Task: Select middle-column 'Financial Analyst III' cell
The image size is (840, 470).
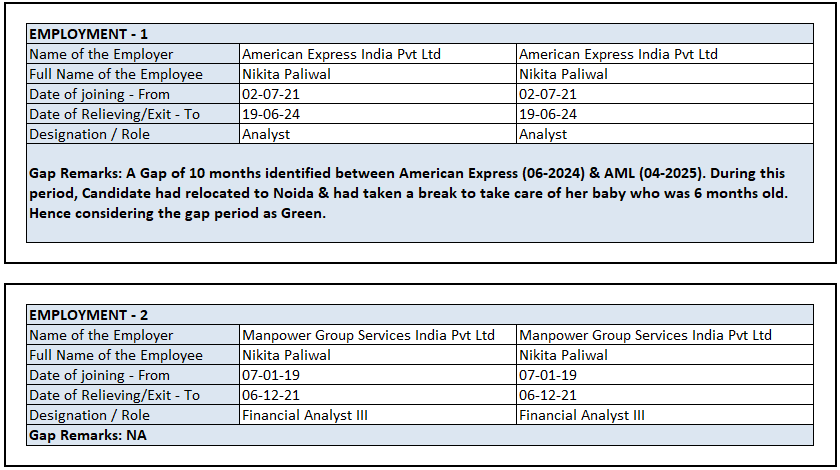Action: click(305, 415)
